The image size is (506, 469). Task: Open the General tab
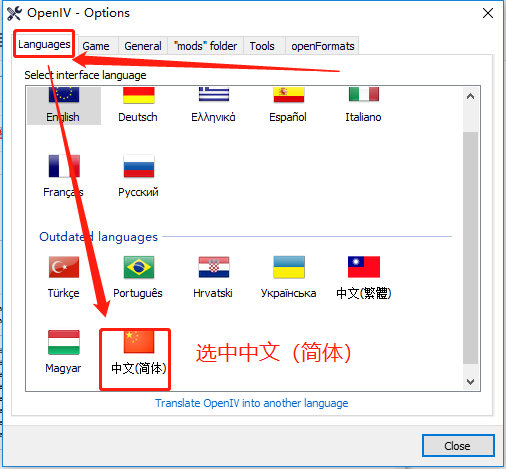point(143,46)
